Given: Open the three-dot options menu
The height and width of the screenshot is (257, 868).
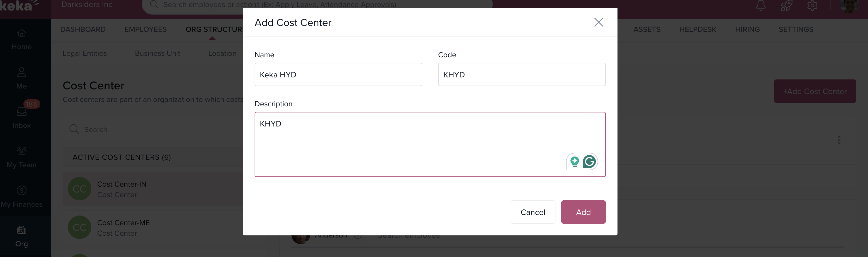Looking at the screenshot, I should click(839, 140).
